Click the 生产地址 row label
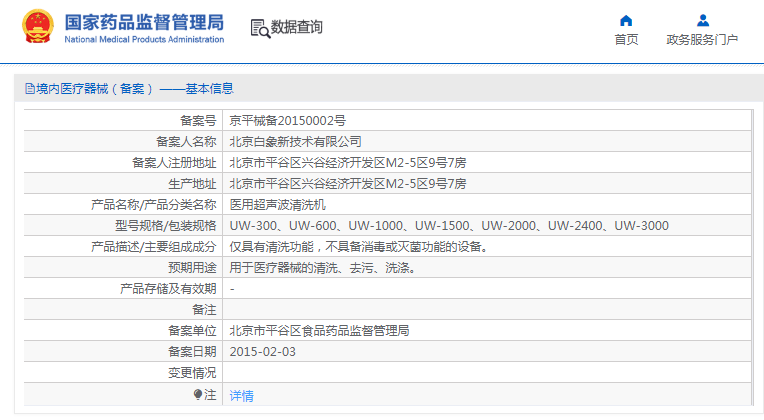Screen dimensions: 764x420 (192, 184)
